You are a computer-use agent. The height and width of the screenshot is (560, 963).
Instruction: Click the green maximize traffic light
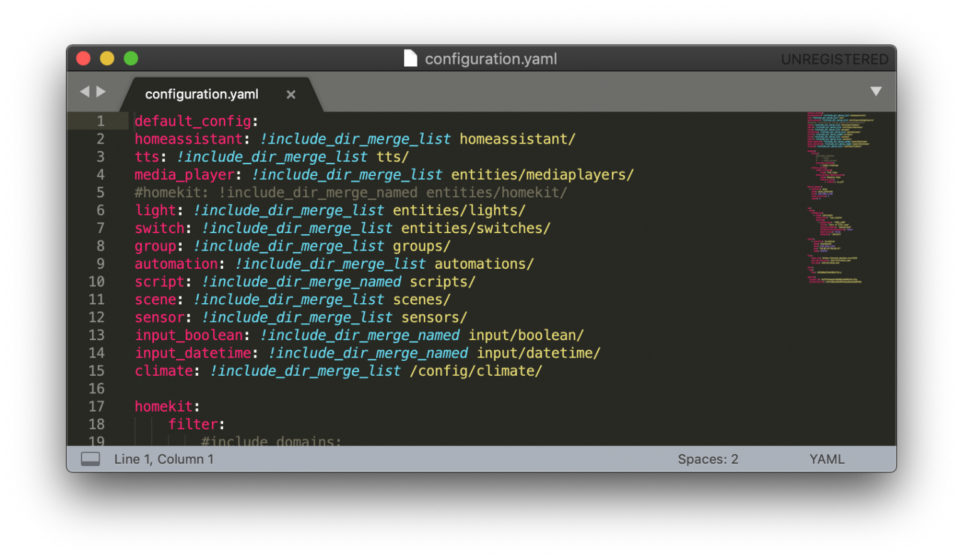[x=131, y=58]
